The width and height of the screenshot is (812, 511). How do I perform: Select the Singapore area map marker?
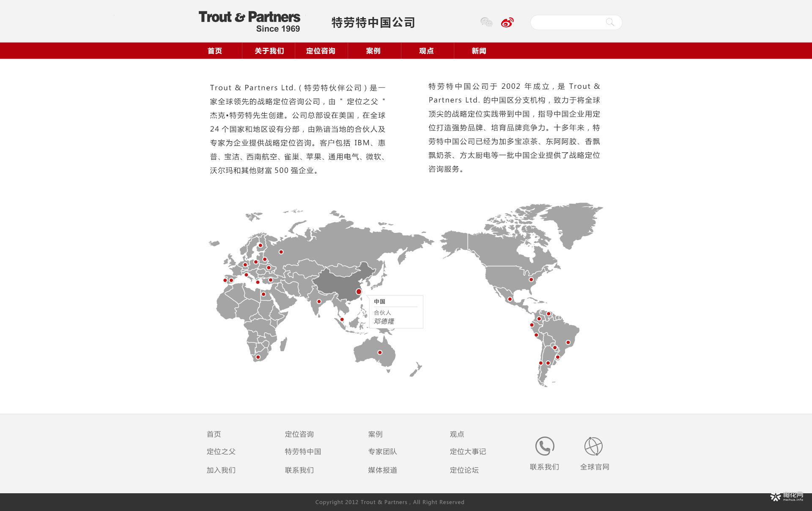(x=342, y=320)
